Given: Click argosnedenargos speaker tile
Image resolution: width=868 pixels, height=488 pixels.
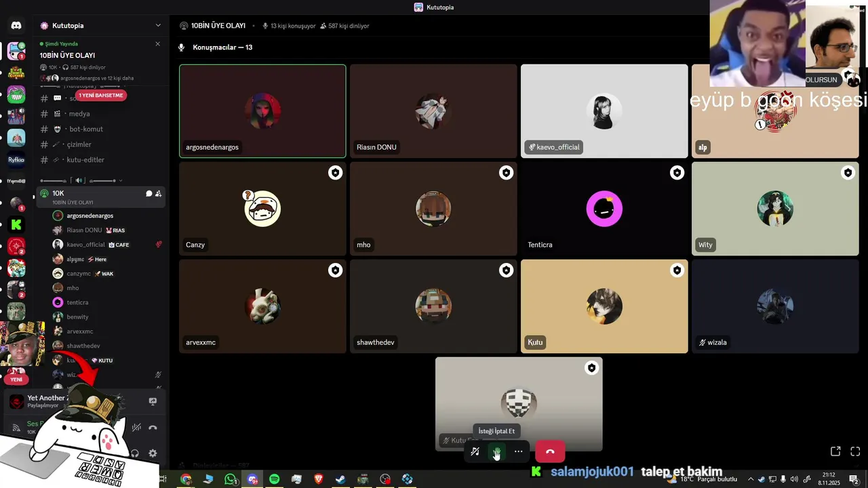Looking at the screenshot, I should tap(262, 111).
